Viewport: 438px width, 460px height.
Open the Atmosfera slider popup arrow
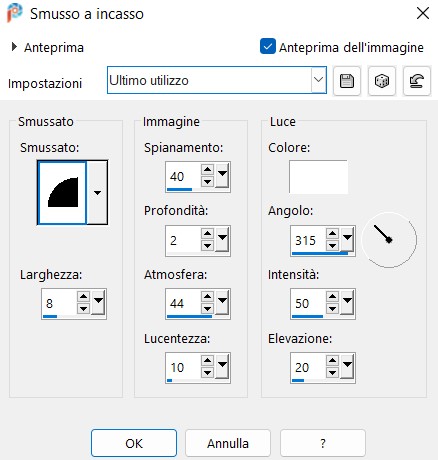(222, 302)
